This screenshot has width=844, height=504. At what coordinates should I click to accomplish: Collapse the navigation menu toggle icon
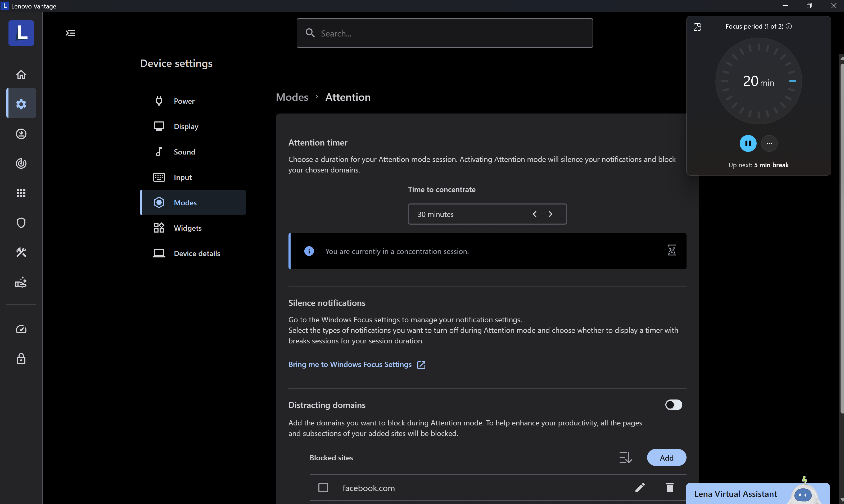click(70, 33)
